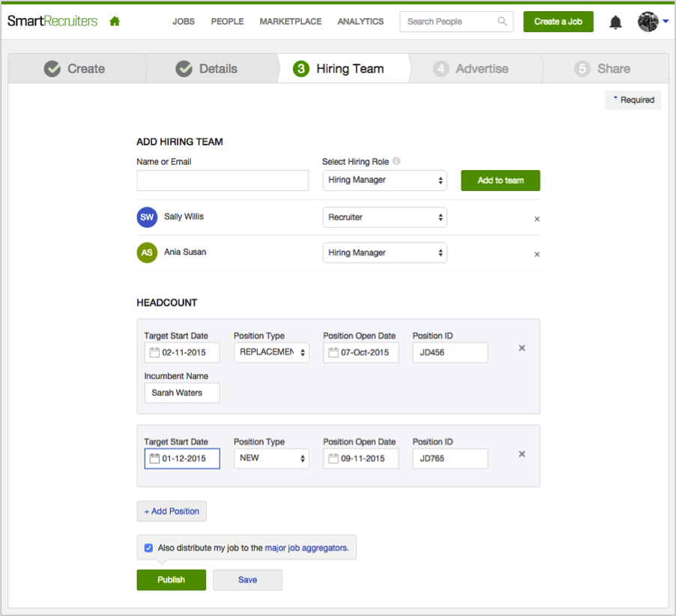Open the user profile avatar menu

(648, 22)
